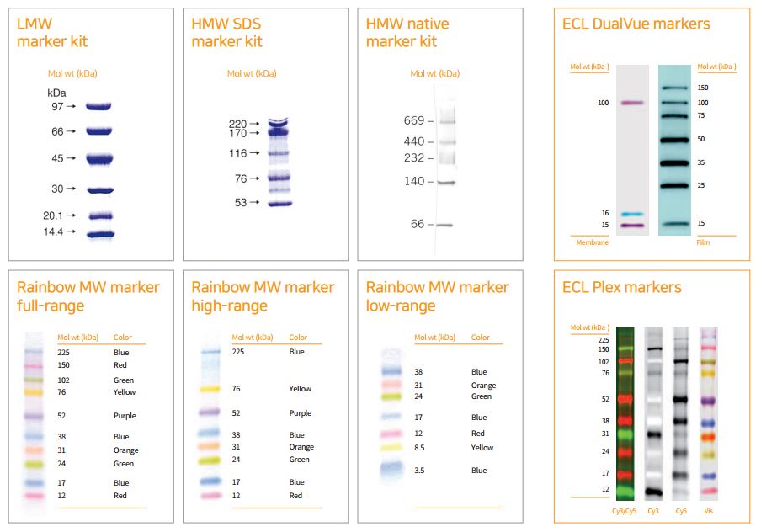The height and width of the screenshot is (532, 761).
Task: Click the Purple color label in full-range
Action: [125, 416]
